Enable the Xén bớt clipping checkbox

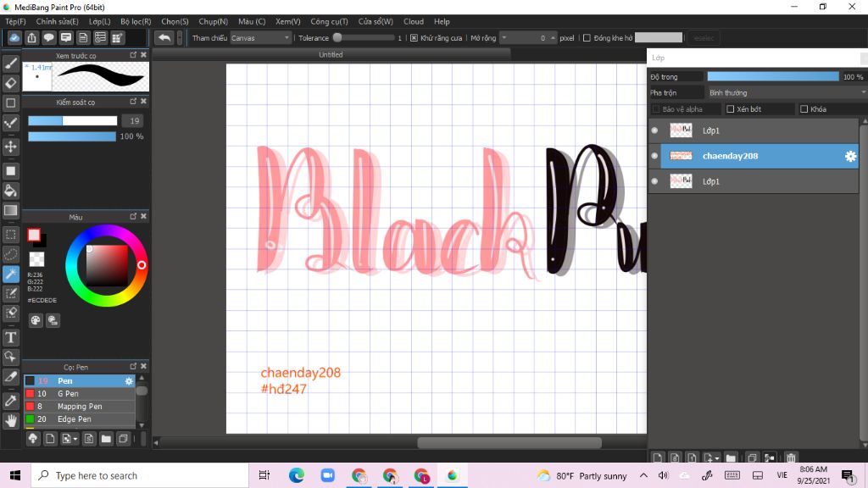[730, 109]
